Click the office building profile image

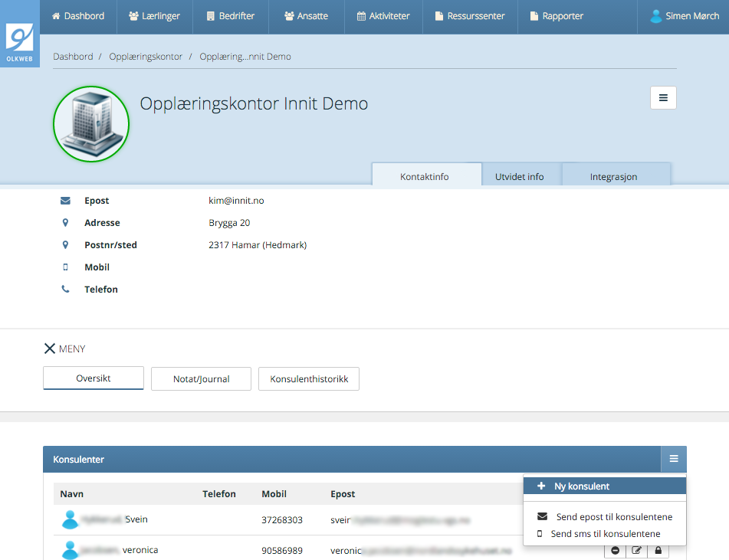pos(91,124)
